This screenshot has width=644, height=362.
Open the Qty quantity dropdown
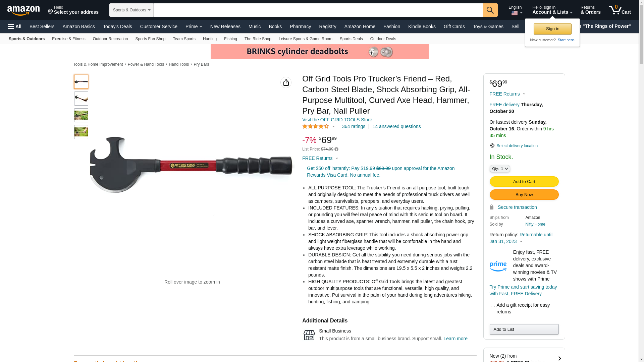pos(500,169)
